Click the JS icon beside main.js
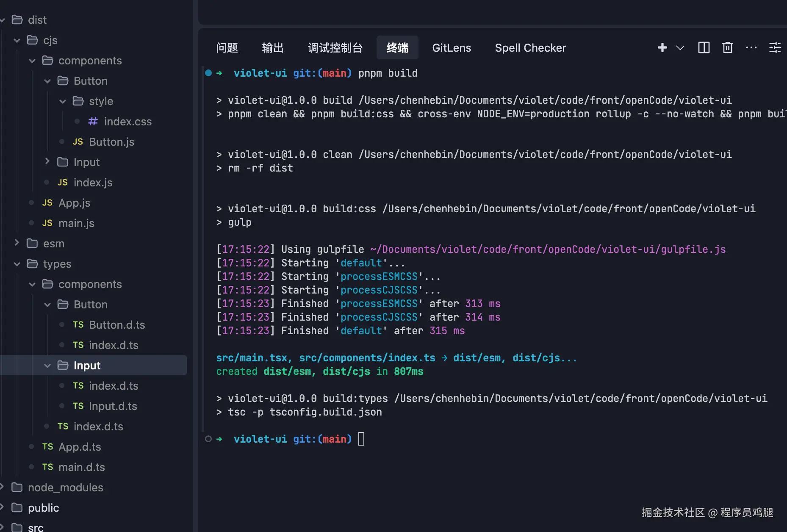The width and height of the screenshot is (787, 532). coord(47,223)
